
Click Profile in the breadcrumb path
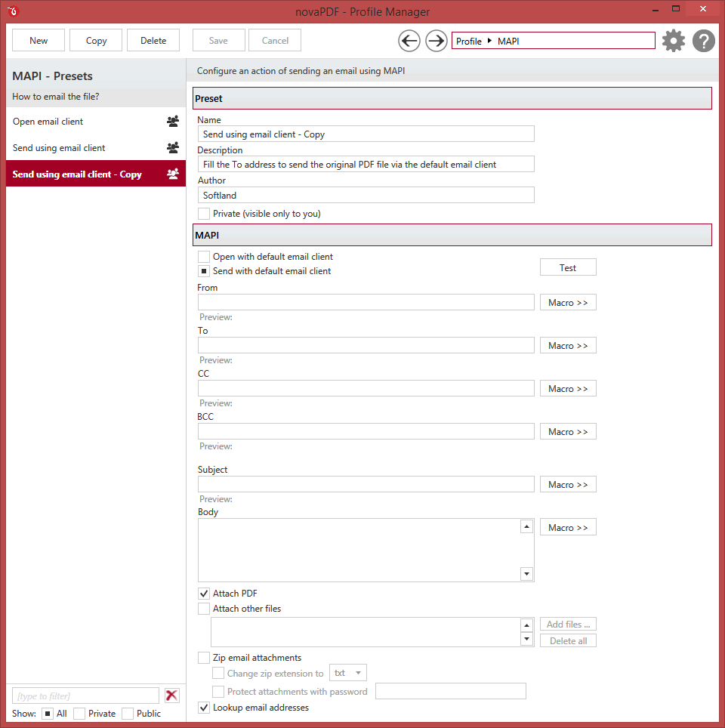(469, 42)
